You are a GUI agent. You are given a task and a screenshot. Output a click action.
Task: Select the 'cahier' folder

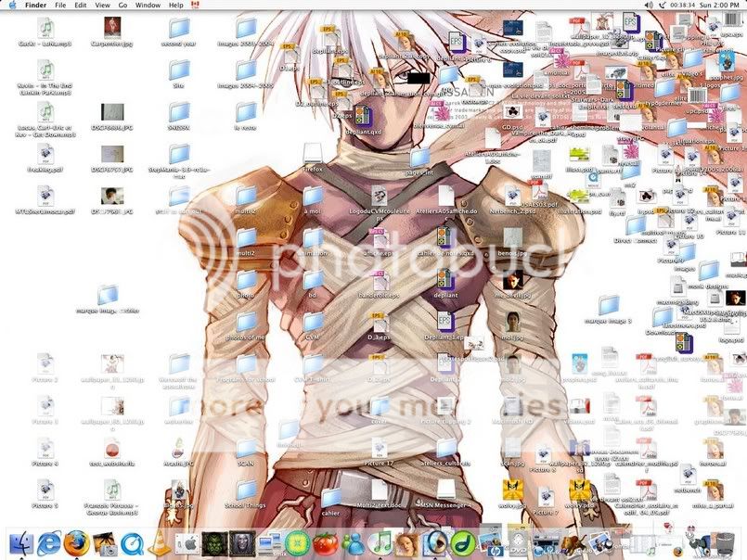pos(330,498)
